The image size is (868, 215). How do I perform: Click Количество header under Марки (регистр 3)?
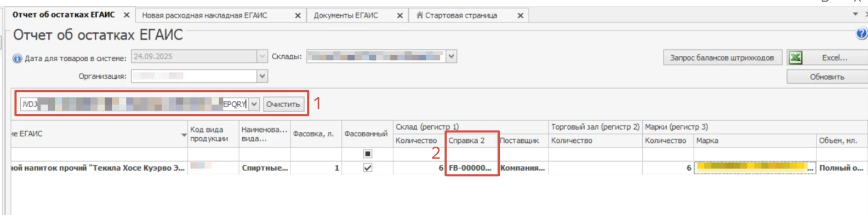[x=668, y=141]
